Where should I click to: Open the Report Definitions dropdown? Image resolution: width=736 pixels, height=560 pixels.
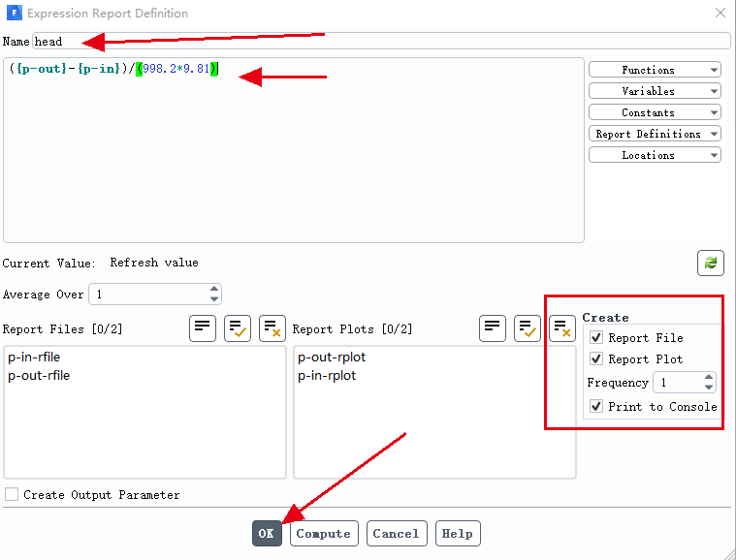pos(655,134)
